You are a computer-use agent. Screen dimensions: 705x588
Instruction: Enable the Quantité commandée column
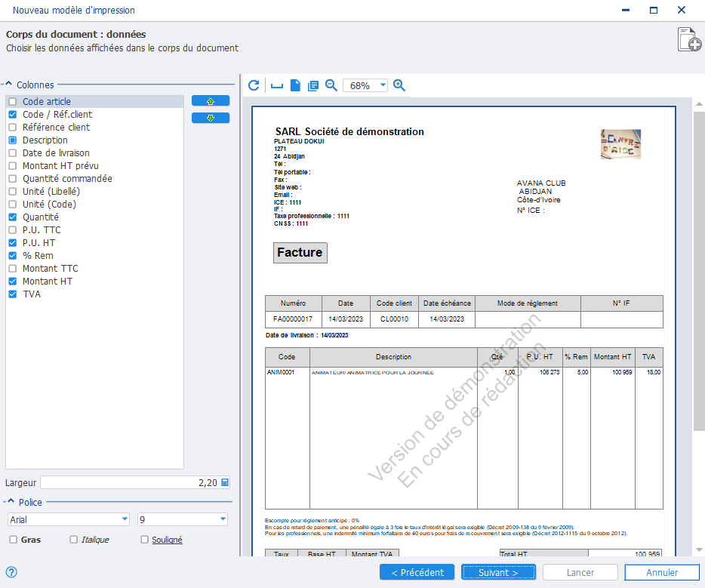pyautogui.click(x=13, y=178)
